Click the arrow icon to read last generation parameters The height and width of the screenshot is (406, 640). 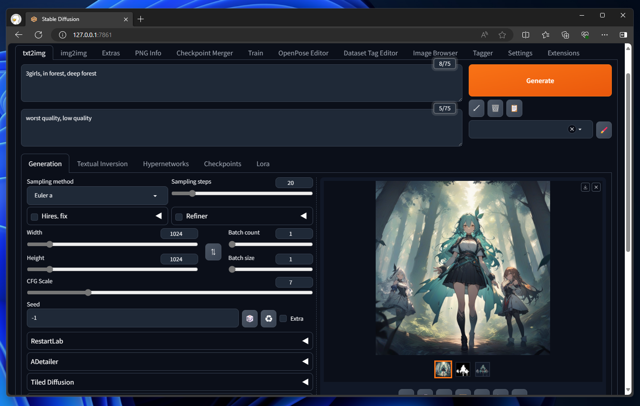coord(477,108)
